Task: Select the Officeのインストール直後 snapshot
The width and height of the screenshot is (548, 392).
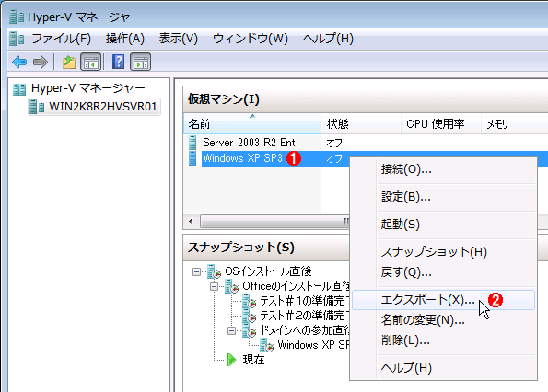Action: [x=296, y=286]
